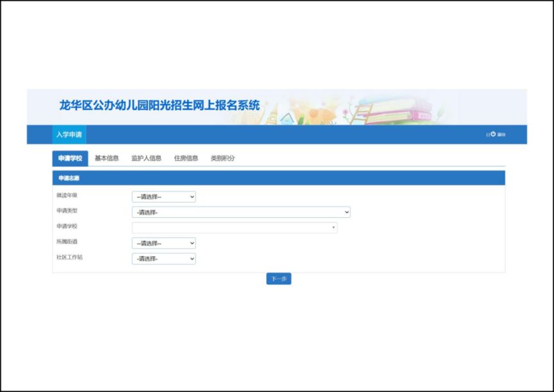Select the 申请学校 tab
The height and width of the screenshot is (392, 554).
(x=71, y=158)
